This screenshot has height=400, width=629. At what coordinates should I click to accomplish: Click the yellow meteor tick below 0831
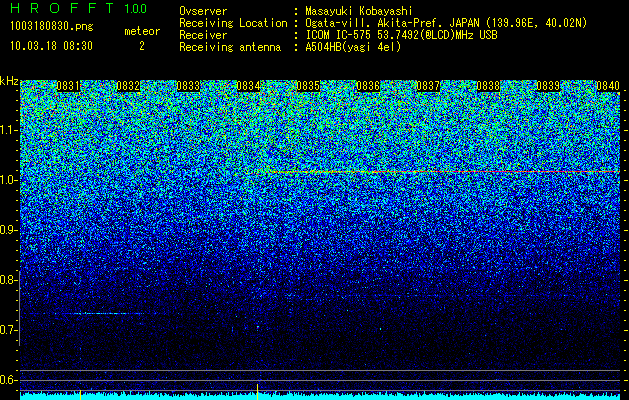(x=81, y=395)
